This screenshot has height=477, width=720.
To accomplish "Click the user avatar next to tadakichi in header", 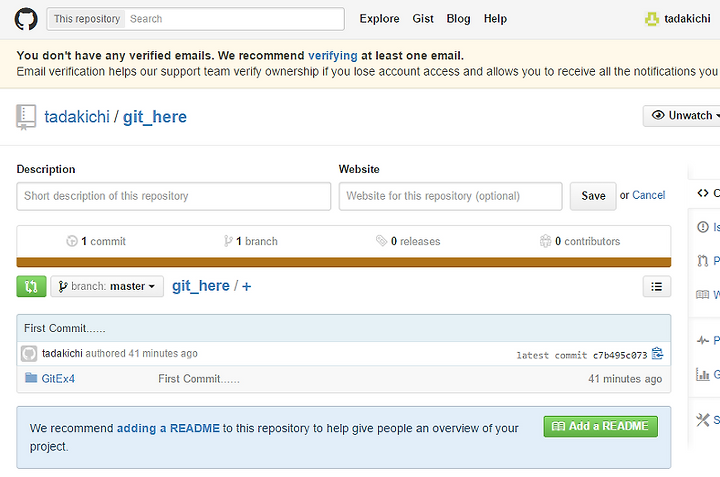I will 652,19.
